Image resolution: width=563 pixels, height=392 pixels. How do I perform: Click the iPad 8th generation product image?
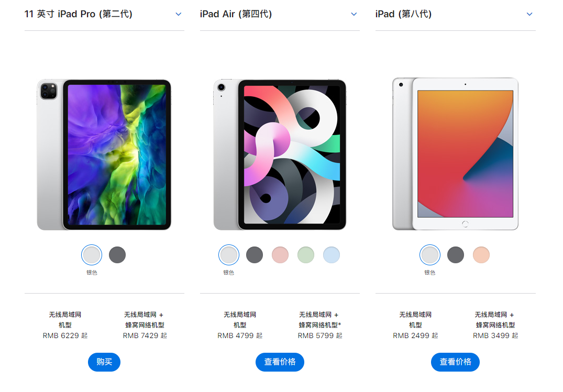pos(455,154)
